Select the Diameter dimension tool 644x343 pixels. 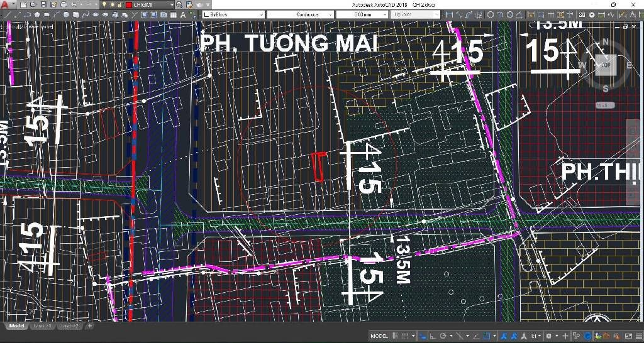tap(509, 15)
